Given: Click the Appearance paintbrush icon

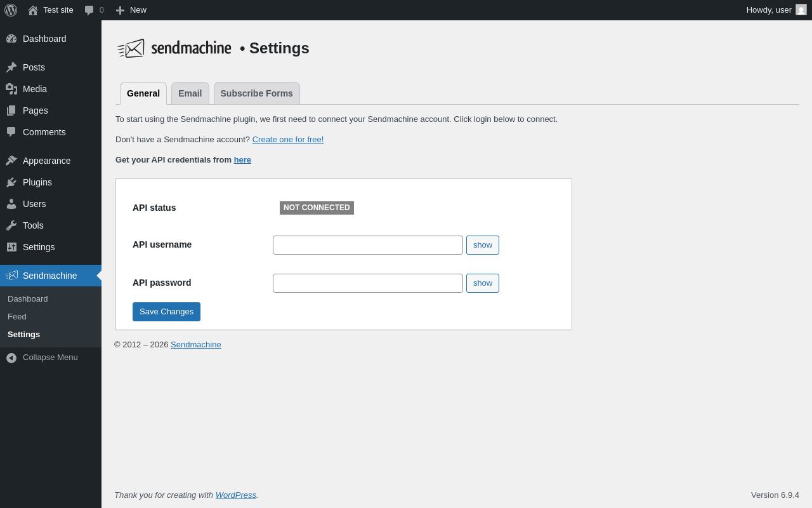Looking at the screenshot, I should [x=11, y=161].
